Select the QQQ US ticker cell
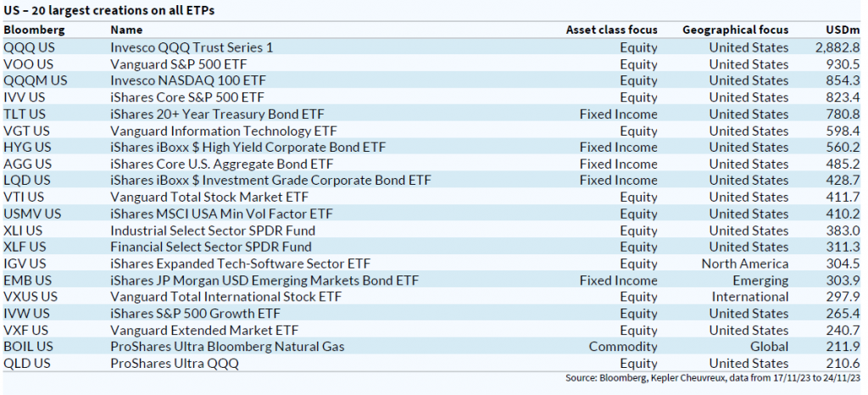 click(x=28, y=47)
